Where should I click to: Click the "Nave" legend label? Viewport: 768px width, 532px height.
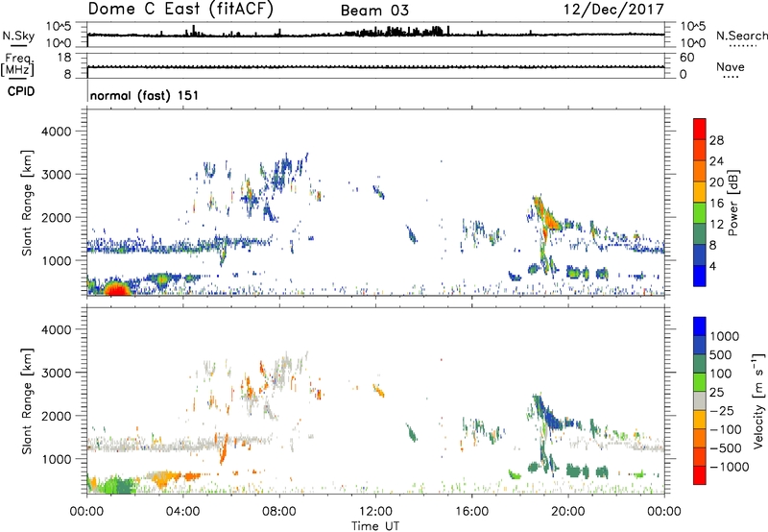pos(731,67)
